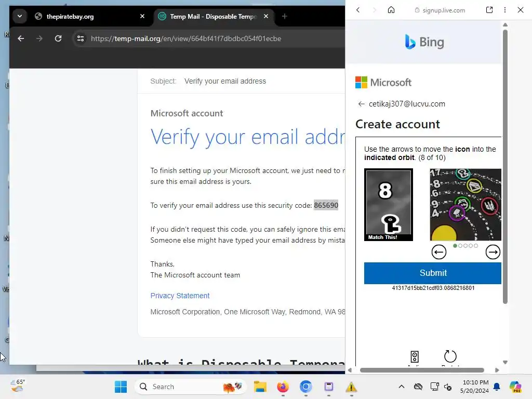The height and width of the screenshot is (399, 532).
Task: Click the sidebar vertical scrollbar
Action: click(505, 166)
